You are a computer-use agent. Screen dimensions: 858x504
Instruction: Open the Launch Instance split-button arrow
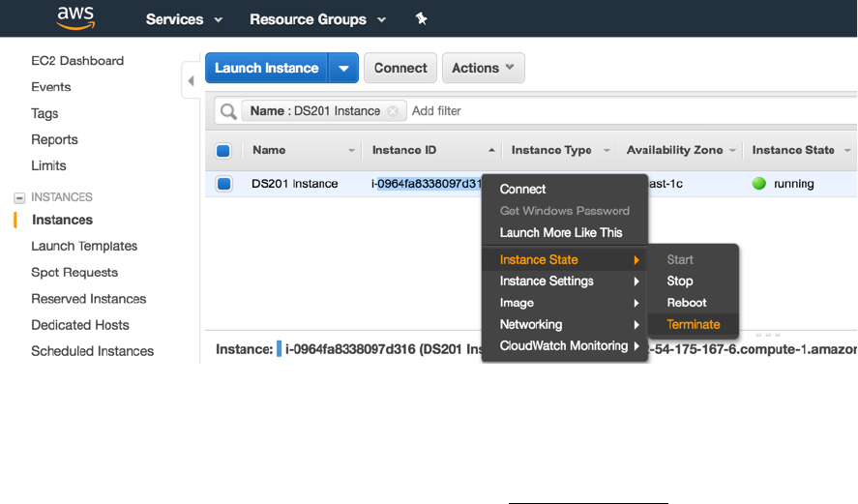pos(344,69)
